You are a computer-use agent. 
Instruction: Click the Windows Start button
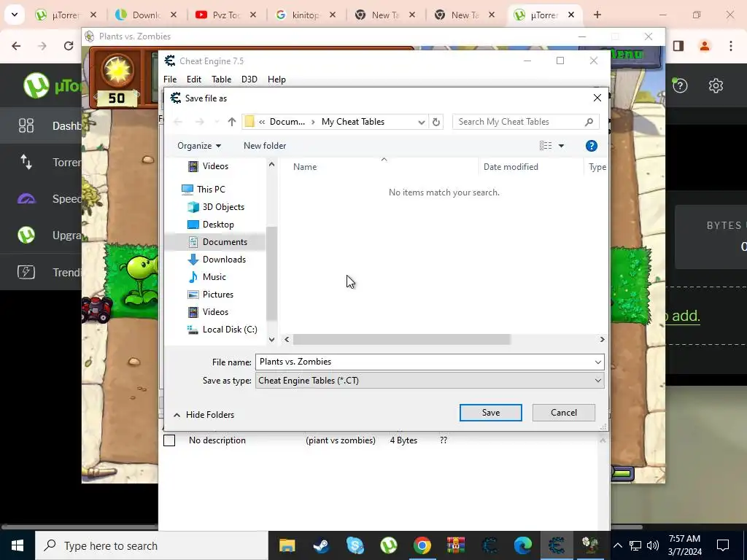18,545
